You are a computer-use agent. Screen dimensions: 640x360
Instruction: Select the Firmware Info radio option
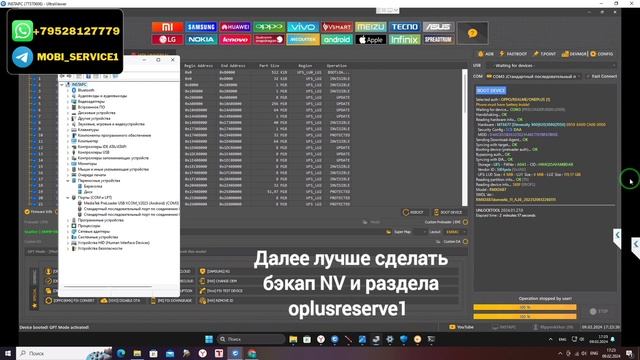point(27,212)
